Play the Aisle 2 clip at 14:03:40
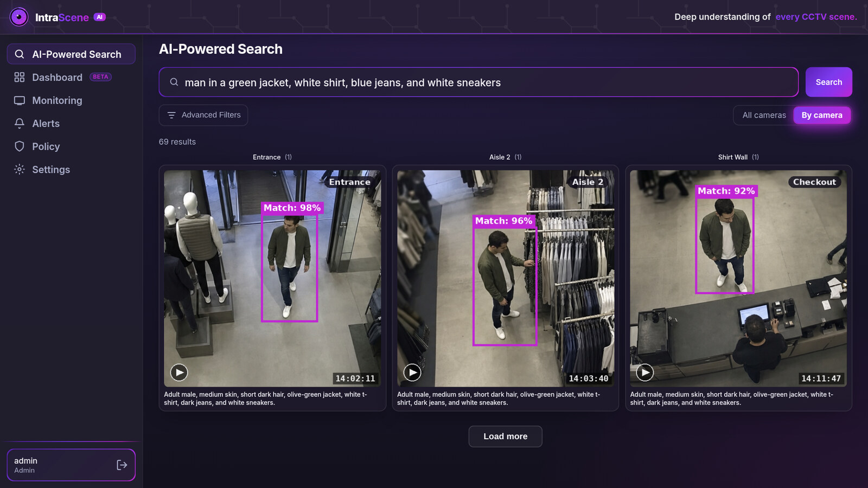Image resolution: width=868 pixels, height=488 pixels. [x=412, y=373]
